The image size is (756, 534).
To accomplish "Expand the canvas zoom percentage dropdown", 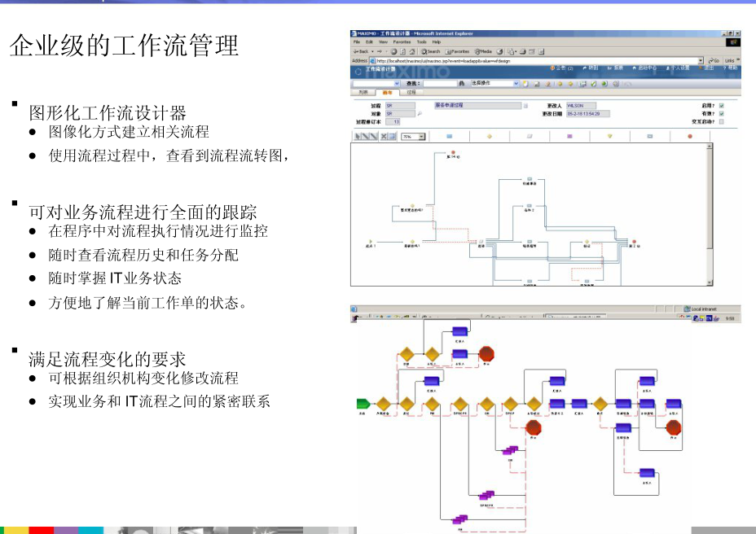I will point(422,137).
